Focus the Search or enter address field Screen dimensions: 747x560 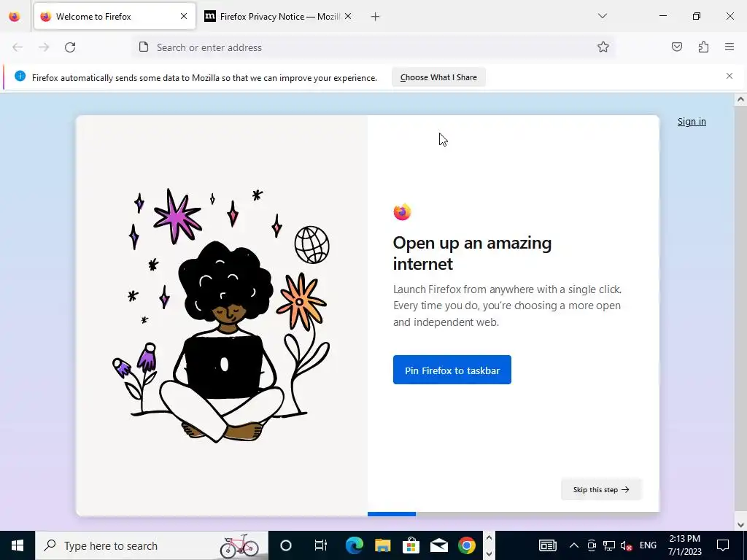373,47
